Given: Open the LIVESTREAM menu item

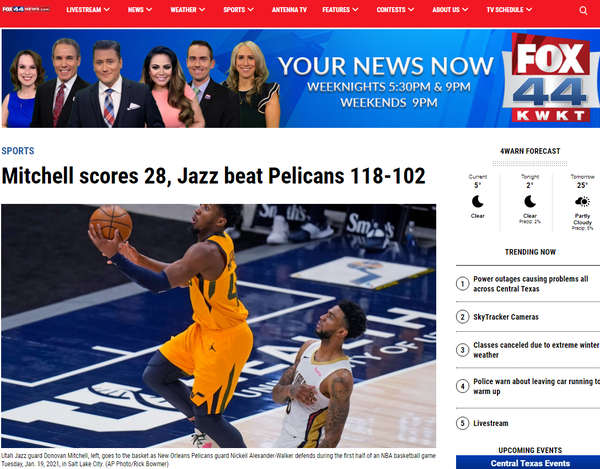Looking at the screenshot, I should tap(84, 10).
